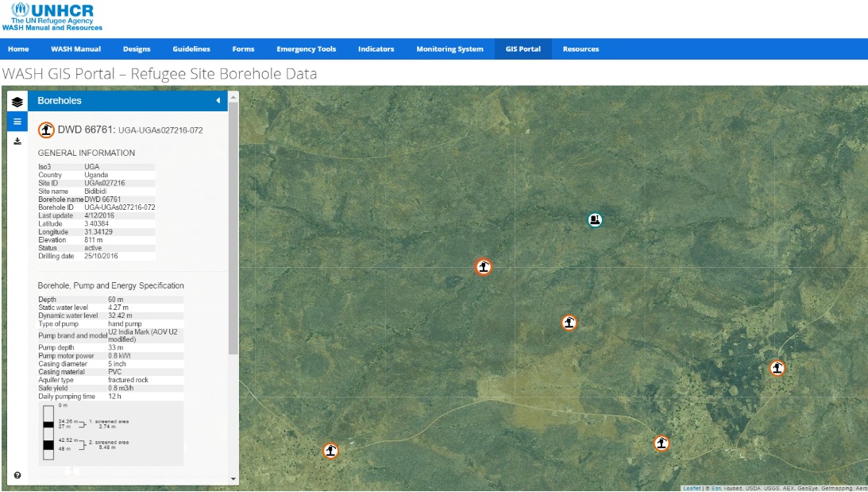
Task: Select the far-right borehole marker
Action: 776,367
